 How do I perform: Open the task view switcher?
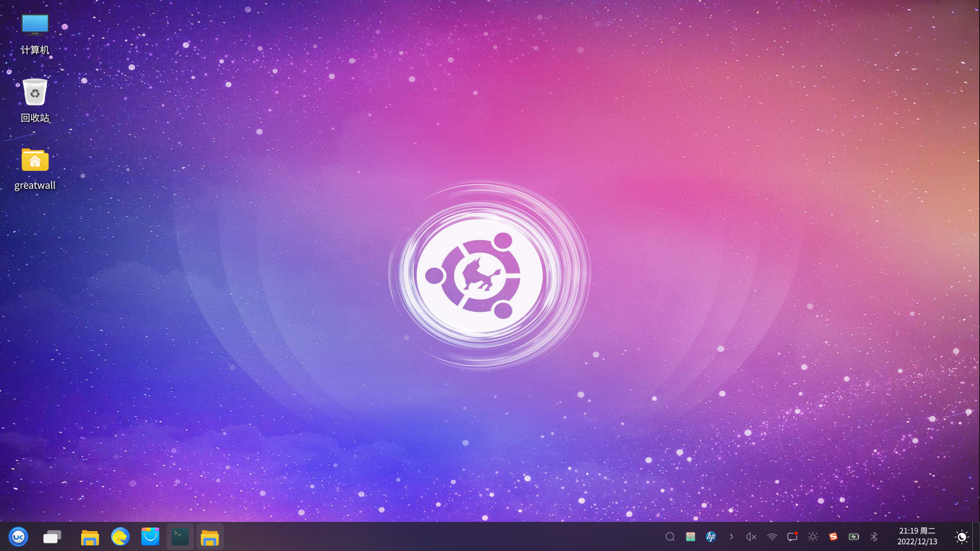pos(52,537)
